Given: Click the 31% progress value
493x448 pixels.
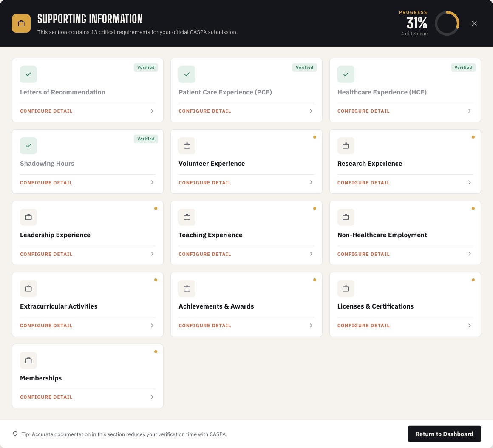Looking at the screenshot, I should [x=416, y=23].
